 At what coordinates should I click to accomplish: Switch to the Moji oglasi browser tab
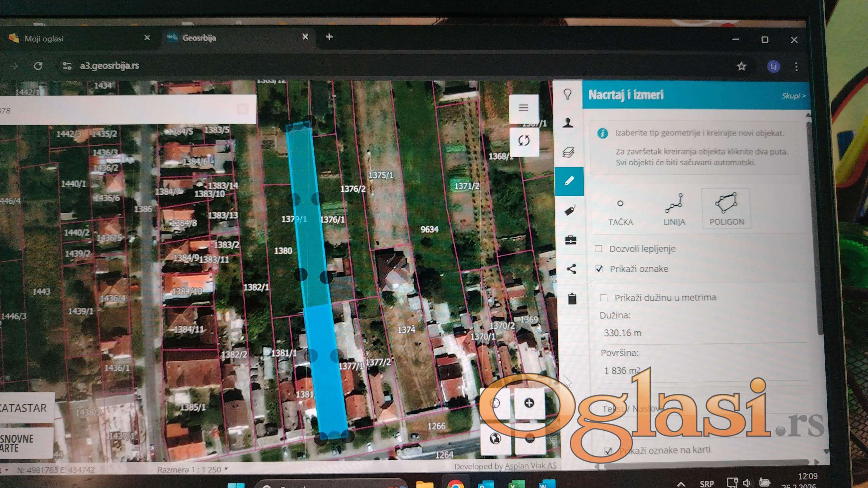44,39
